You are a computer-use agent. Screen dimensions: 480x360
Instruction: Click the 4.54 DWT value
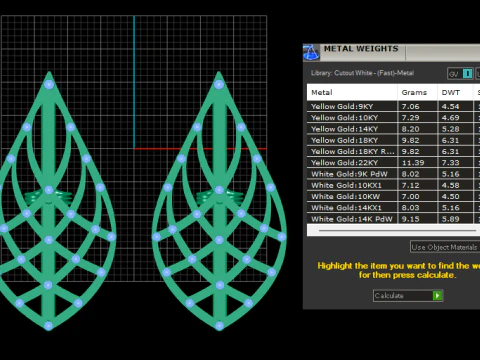coord(450,106)
